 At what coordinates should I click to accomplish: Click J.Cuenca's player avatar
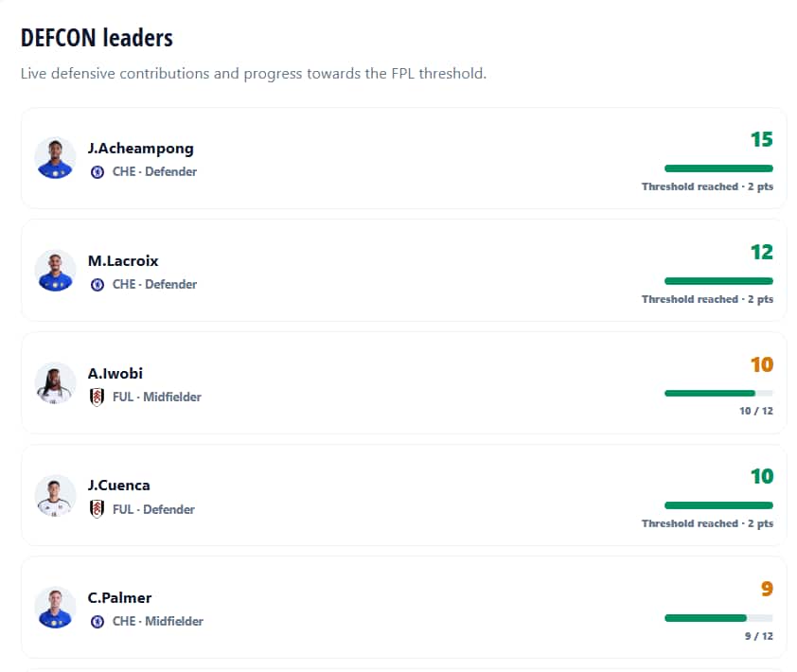point(55,496)
